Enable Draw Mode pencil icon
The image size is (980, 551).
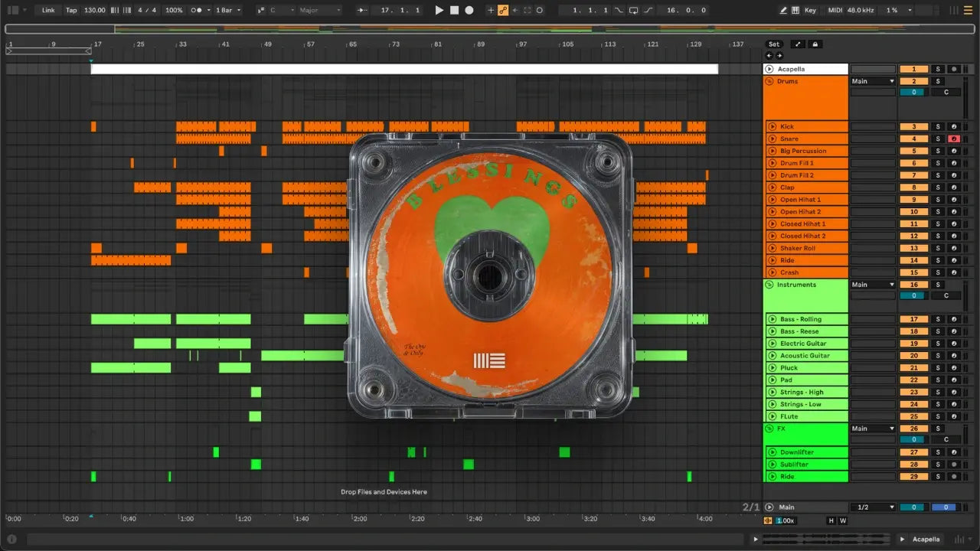783,10
